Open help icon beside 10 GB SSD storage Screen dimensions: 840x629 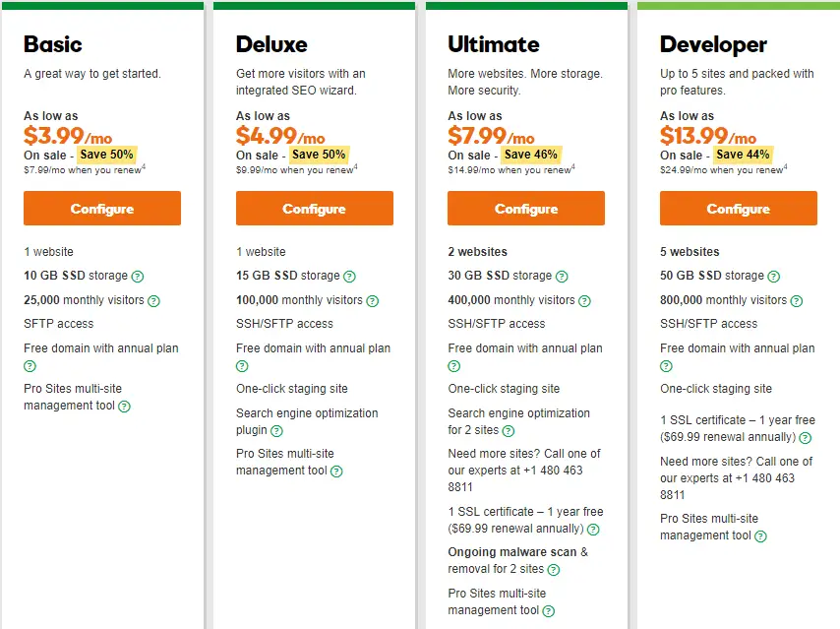tap(138, 277)
